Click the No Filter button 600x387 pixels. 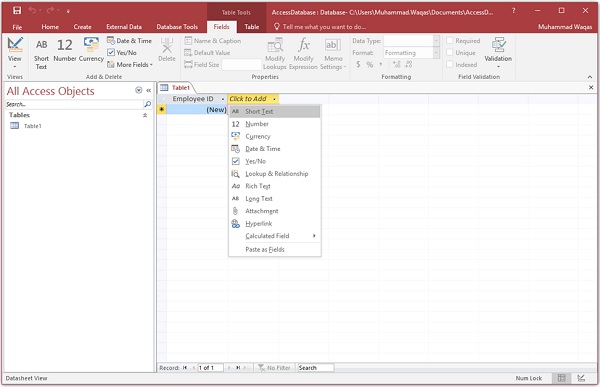274,368
